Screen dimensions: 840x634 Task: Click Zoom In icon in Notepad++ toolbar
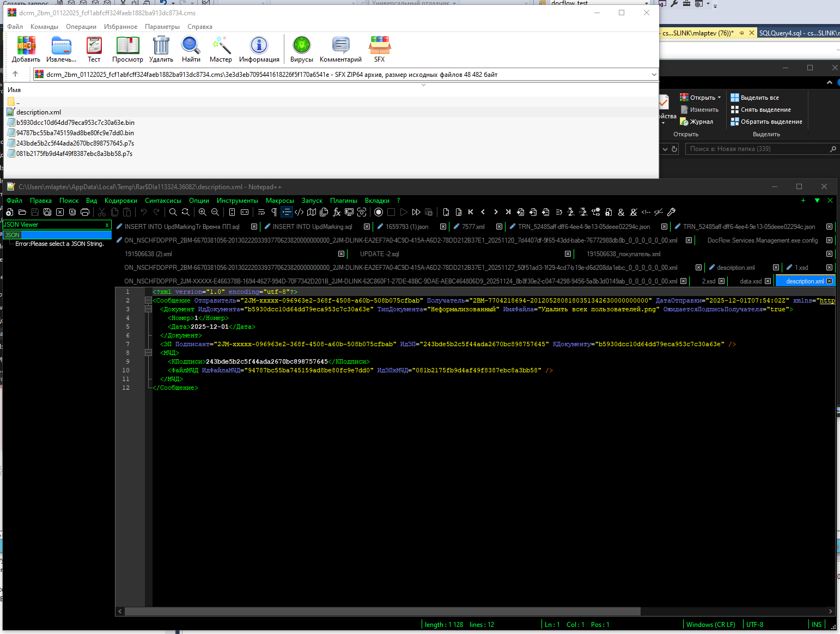203,212
